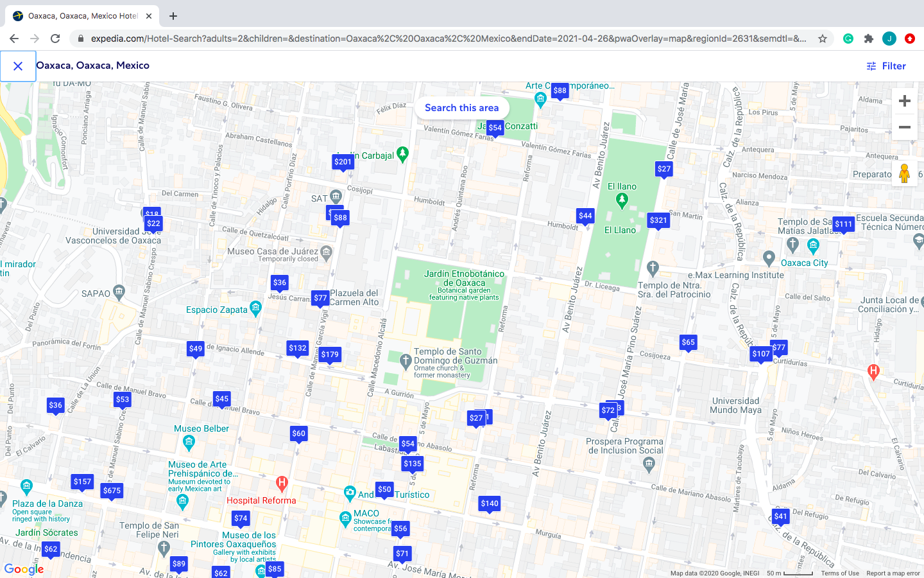The height and width of the screenshot is (578, 924).
Task: Click the Espacio Zapata pin icon
Action: point(256,308)
